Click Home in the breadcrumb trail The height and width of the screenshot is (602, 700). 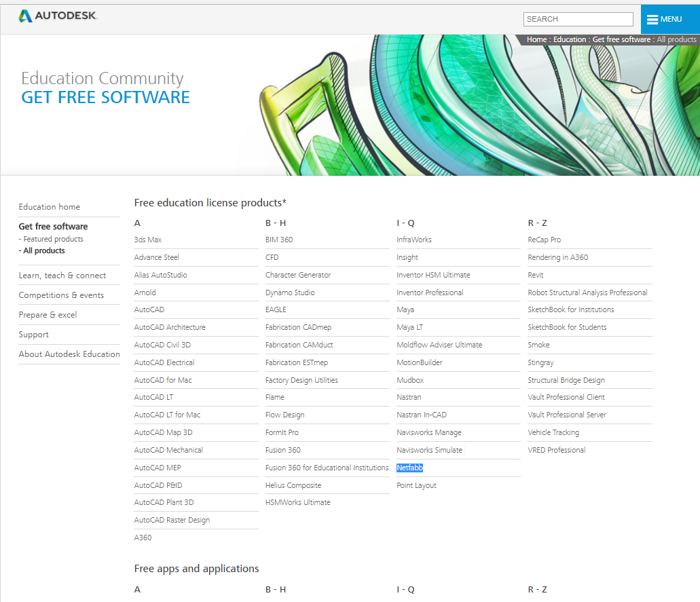coord(536,39)
